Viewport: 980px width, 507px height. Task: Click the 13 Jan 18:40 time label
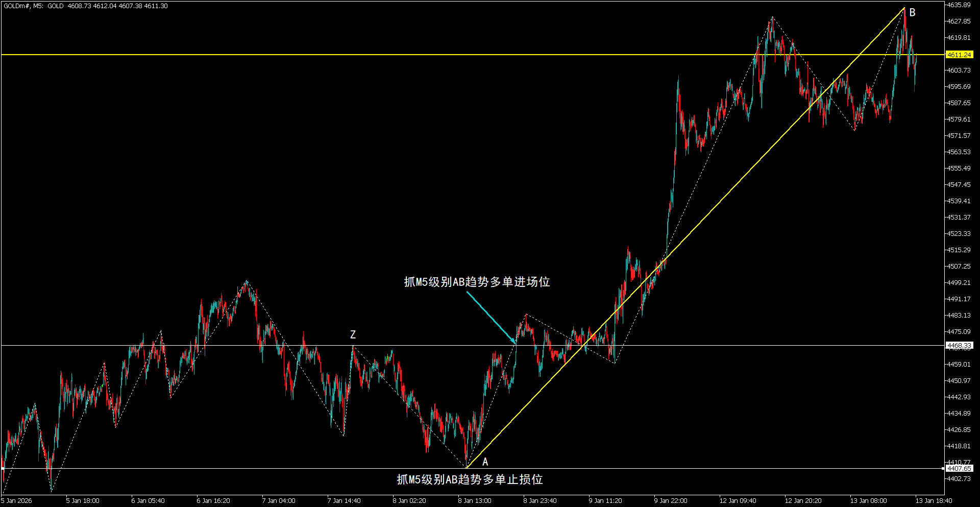[934, 500]
